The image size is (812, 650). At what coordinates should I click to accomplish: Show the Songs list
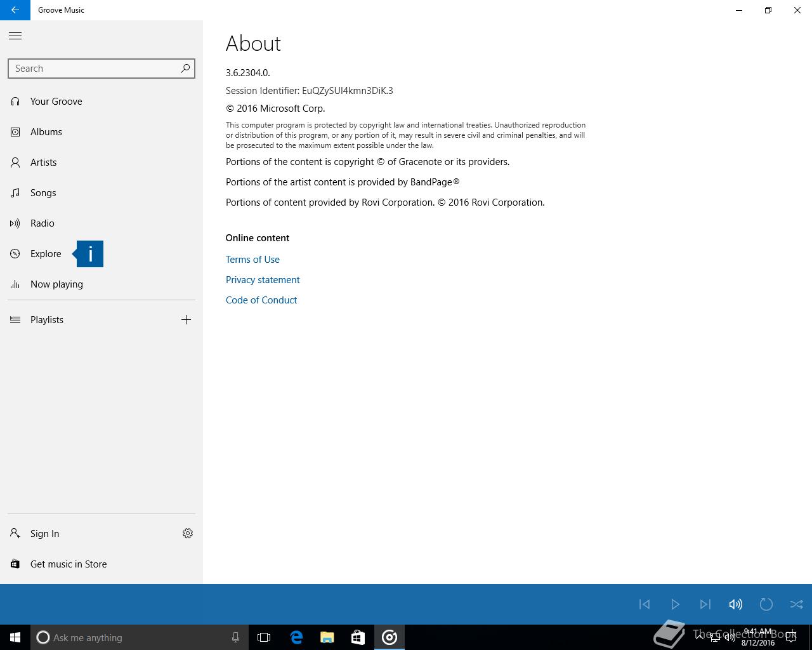point(101,193)
